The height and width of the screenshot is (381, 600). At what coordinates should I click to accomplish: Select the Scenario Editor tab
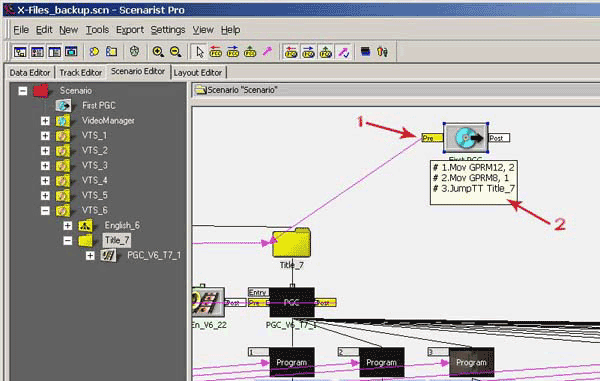click(x=138, y=71)
